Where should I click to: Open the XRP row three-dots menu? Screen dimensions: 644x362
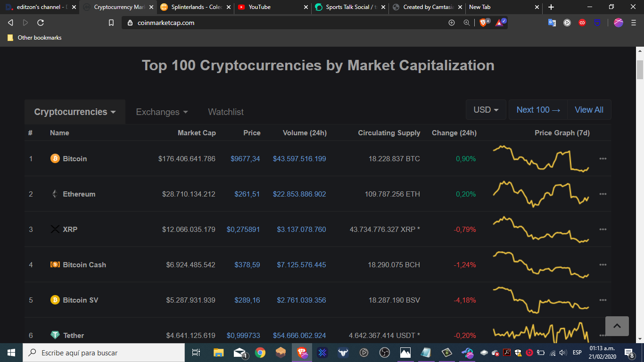(603, 229)
